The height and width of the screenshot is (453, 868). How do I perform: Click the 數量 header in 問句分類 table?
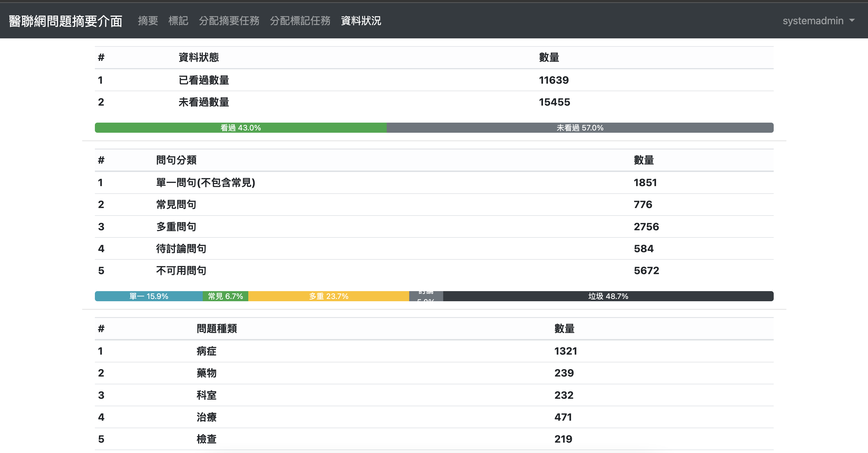644,160
